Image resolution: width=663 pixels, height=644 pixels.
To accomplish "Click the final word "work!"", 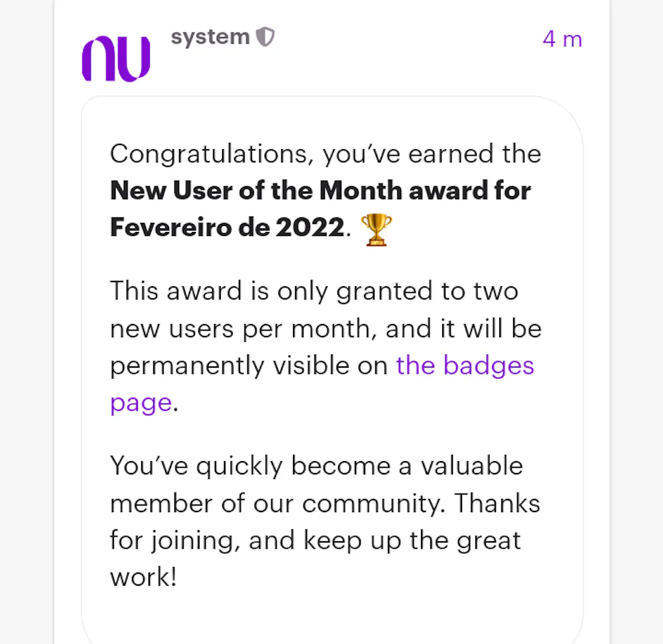I will [x=143, y=578].
